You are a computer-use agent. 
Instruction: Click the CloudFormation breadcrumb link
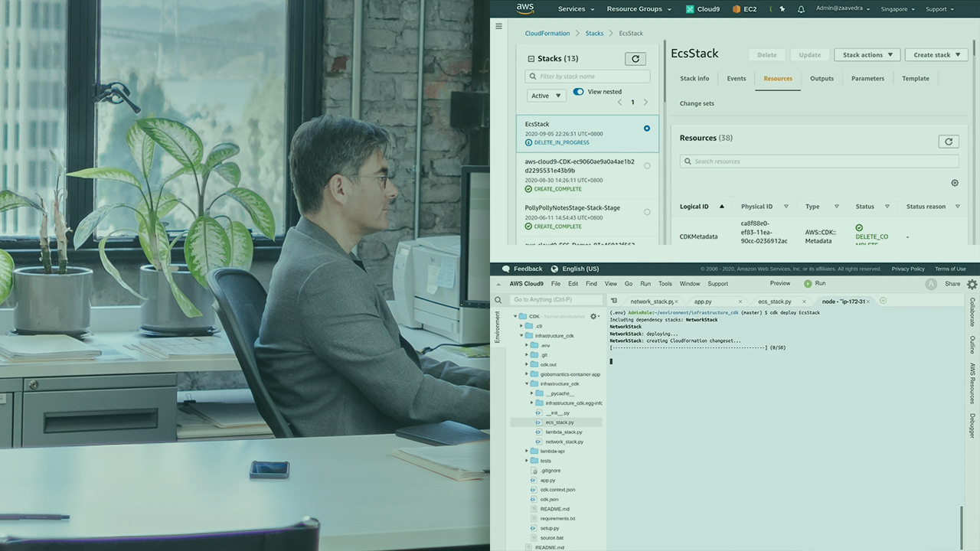tap(547, 33)
